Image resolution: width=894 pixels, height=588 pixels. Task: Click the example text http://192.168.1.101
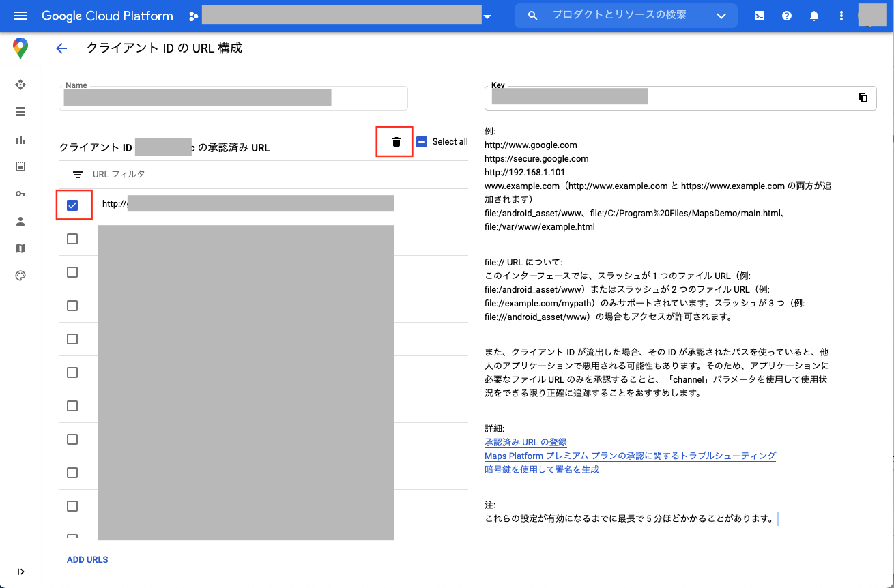click(525, 172)
